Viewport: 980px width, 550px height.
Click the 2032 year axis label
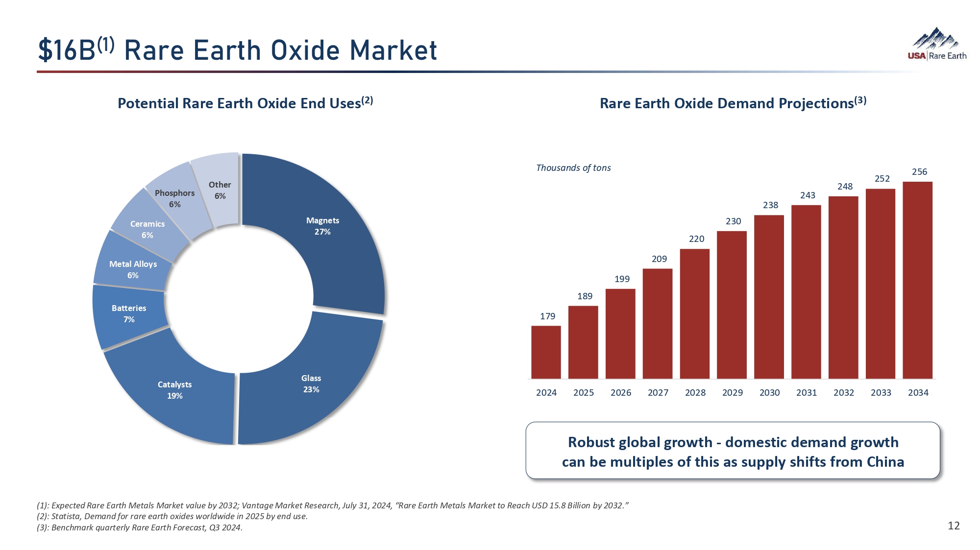(843, 393)
